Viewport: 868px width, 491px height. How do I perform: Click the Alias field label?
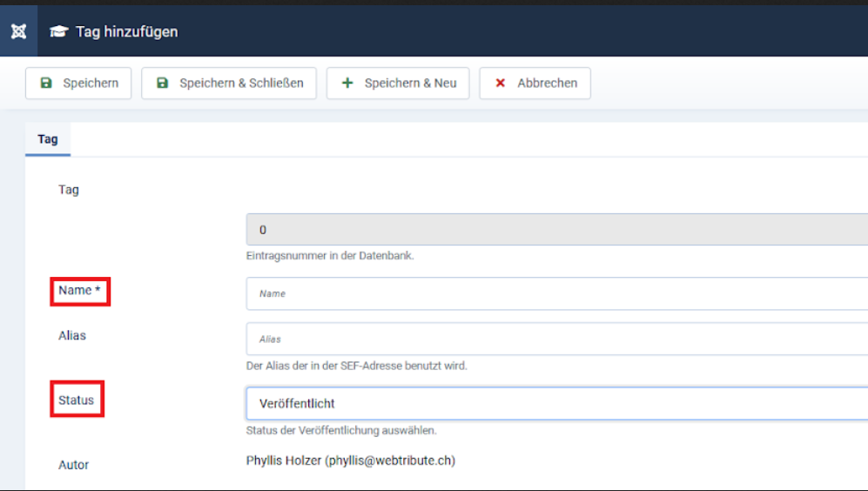(x=72, y=335)
